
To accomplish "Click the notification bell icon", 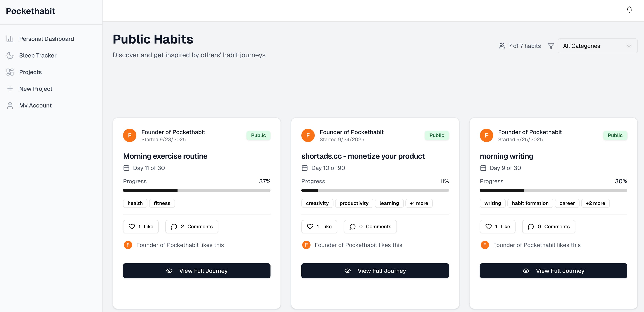I will pos(629,10).
